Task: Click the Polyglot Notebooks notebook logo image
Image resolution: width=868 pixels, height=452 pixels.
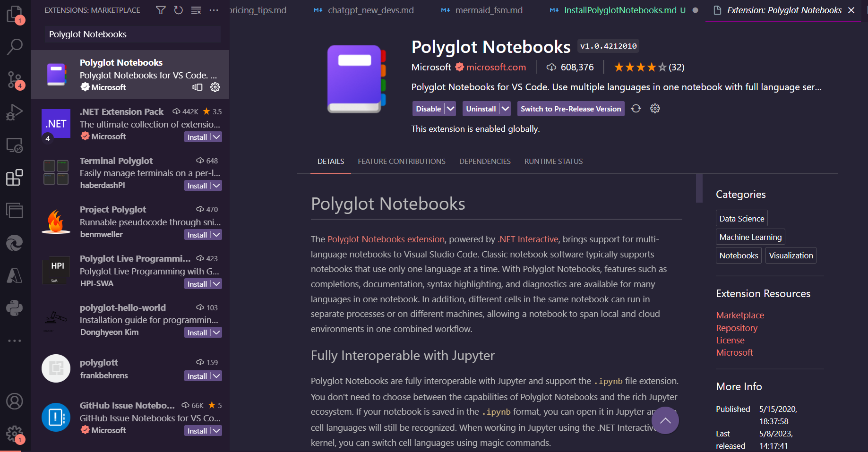Action: (357, 79)
